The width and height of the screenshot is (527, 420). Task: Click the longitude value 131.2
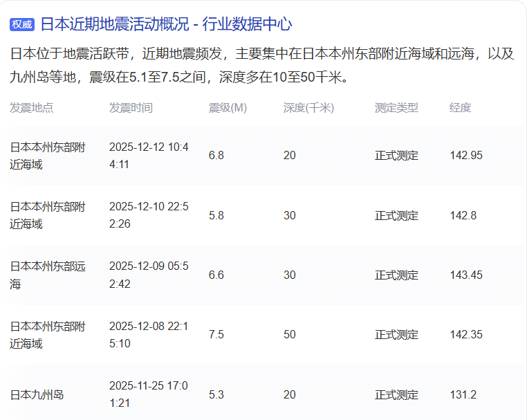[463, 394]
